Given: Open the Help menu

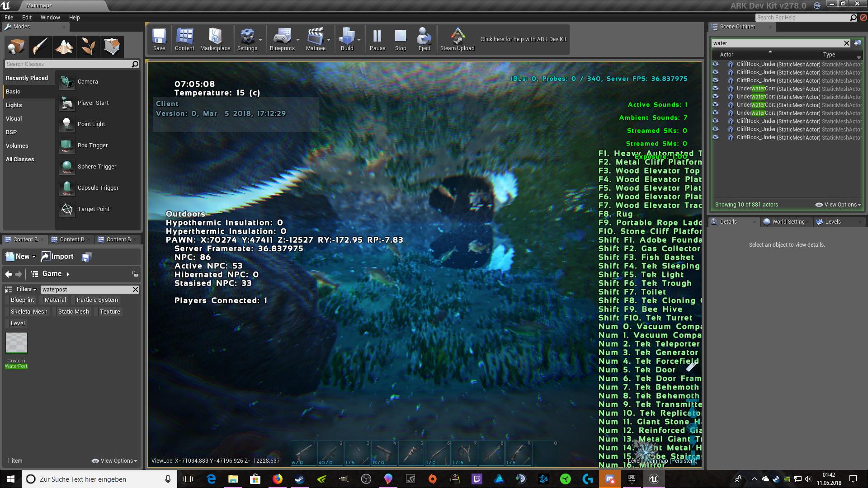Looking at the screenshot, I should click(x=75, y=18).
